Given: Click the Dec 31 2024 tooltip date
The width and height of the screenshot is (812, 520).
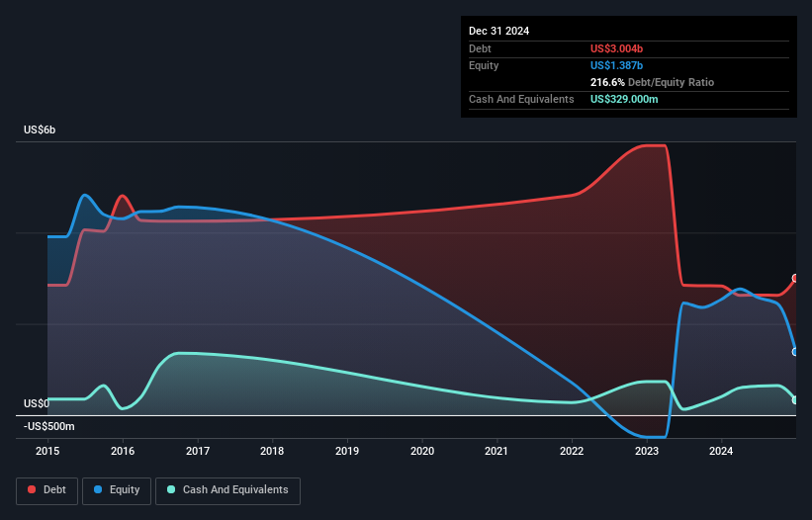Looking at the screenshot, I should click(x=498, y=31).
